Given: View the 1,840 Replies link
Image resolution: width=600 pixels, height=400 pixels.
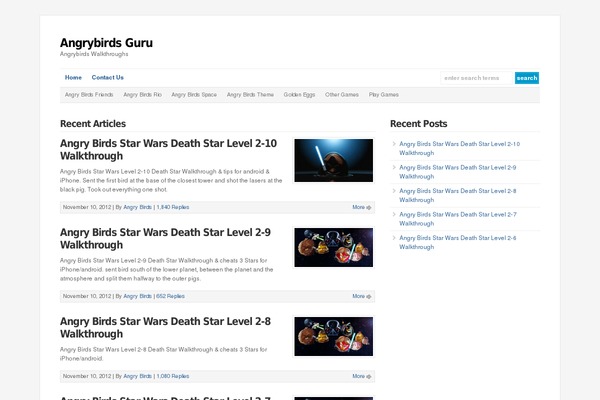Looking at the screenshot, I should 173,207.
